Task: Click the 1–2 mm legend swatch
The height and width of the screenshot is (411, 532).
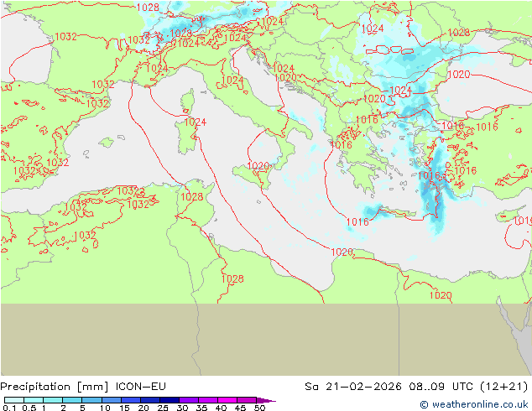Action: (53, 400)
